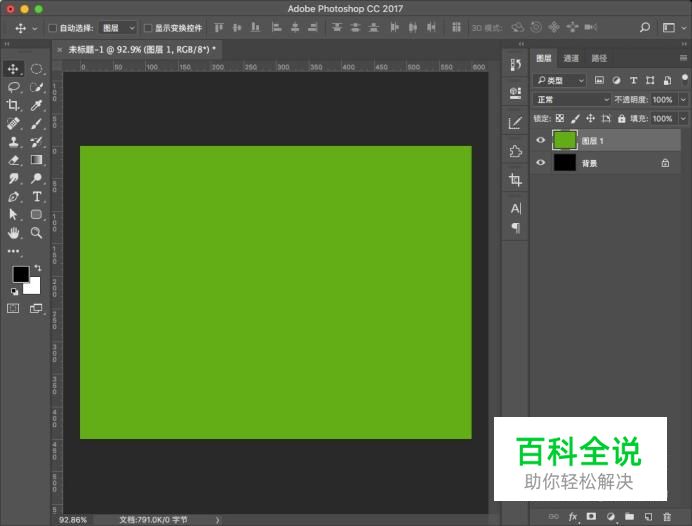Toggle visibility of the 背景 layer
The width and height of the screenshot is (692, 526).
(541, 163)
